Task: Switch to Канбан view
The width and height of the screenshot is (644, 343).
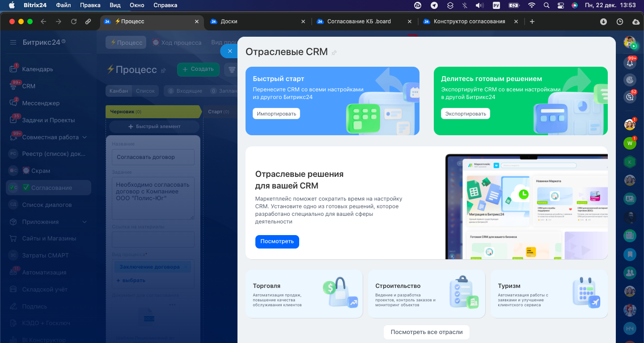Action: [119, 91]
